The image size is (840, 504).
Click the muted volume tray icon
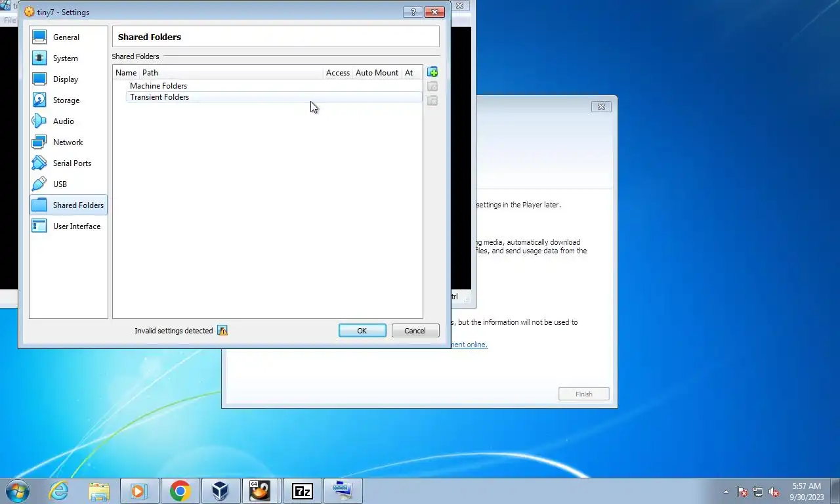[774, 492]
